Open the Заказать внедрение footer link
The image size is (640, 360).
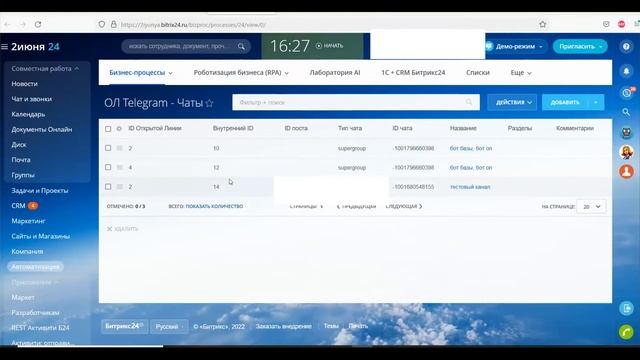[284, 327]
